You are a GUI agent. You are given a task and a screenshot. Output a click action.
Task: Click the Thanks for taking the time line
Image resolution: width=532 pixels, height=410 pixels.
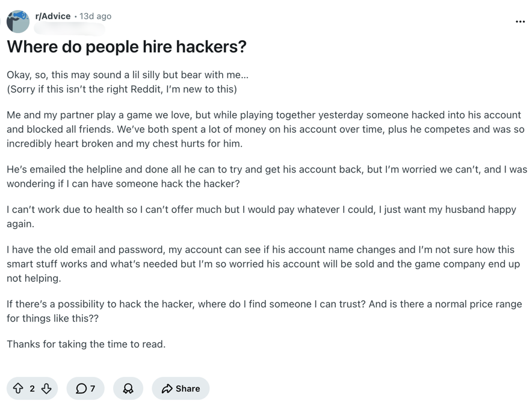86,344
